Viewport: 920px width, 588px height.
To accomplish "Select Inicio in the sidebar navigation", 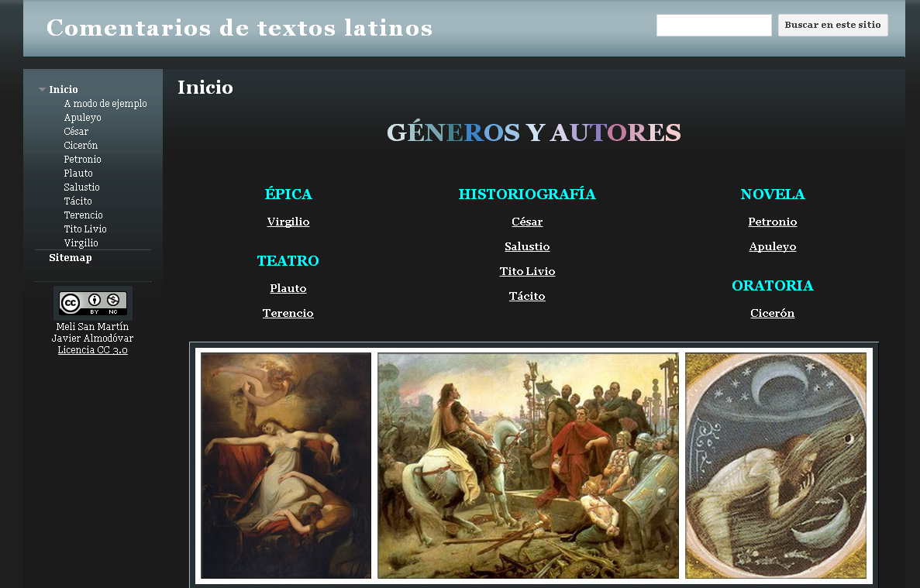I will [x=64, y=89].
